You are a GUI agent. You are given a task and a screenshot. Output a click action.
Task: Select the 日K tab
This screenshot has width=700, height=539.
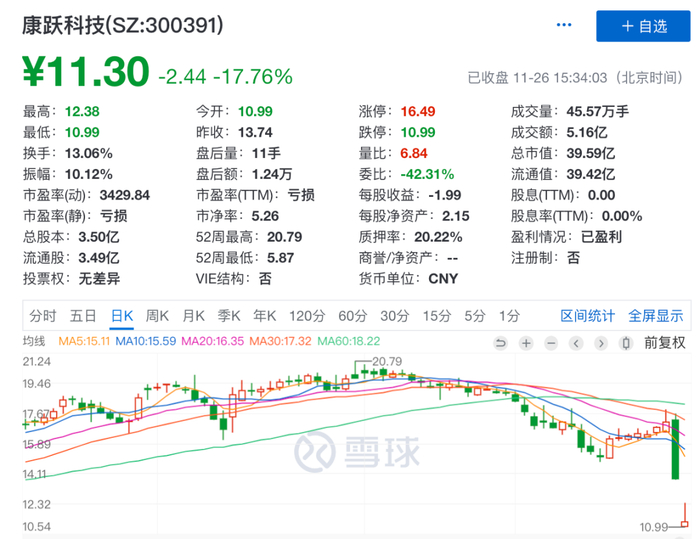122,316
